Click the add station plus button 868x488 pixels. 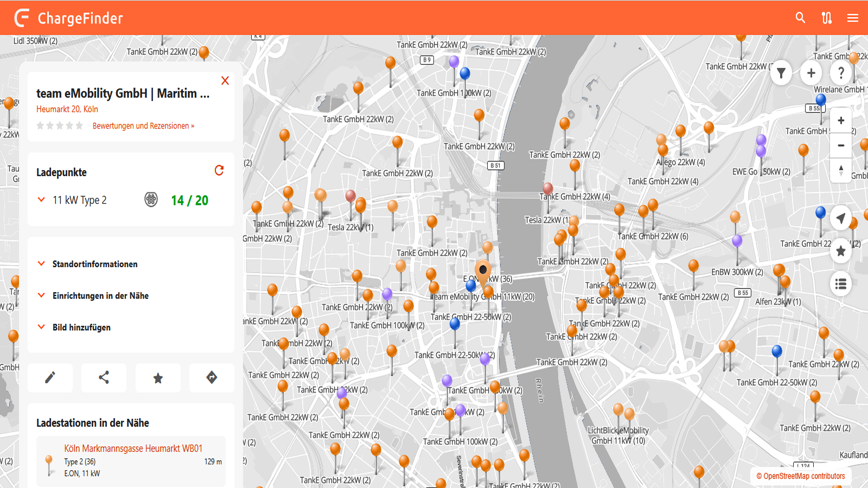click(811, 73)
